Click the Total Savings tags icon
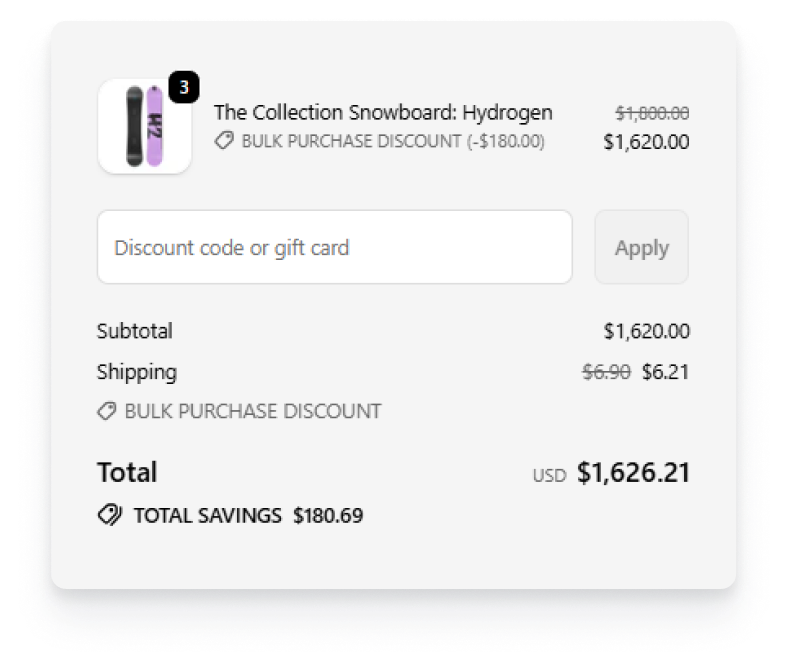Viewport: 787px width, 671px height. [x=109, y=516]
